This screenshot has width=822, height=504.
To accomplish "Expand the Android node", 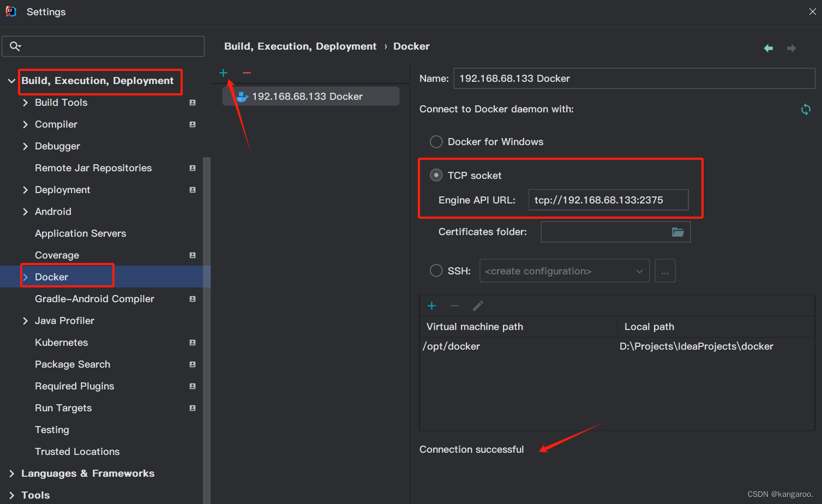I will click(25, 212).
